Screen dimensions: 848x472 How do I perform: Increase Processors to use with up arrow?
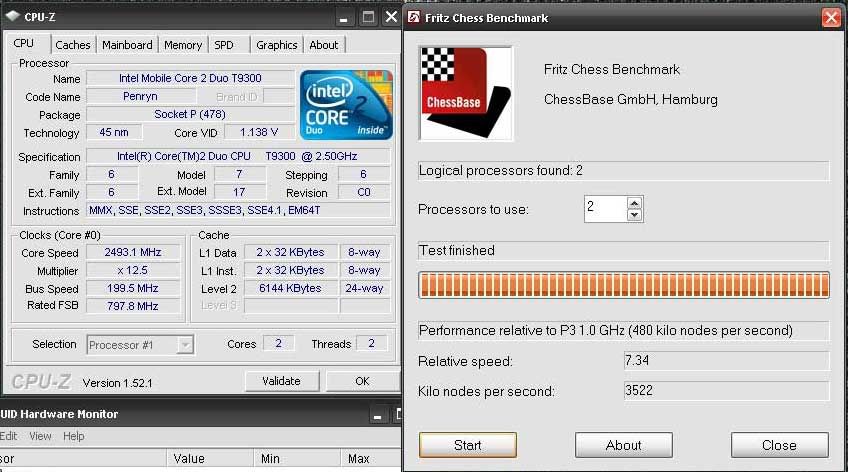[634, 203]
